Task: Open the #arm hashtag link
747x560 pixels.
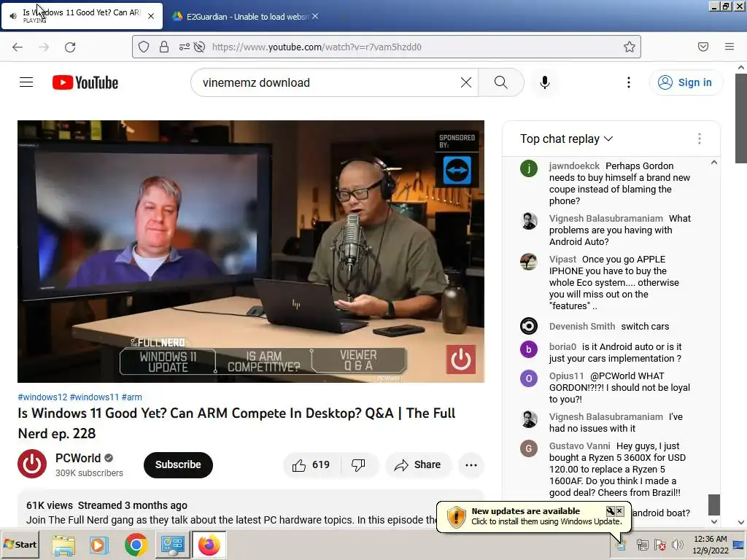Action: coord(131,397)
